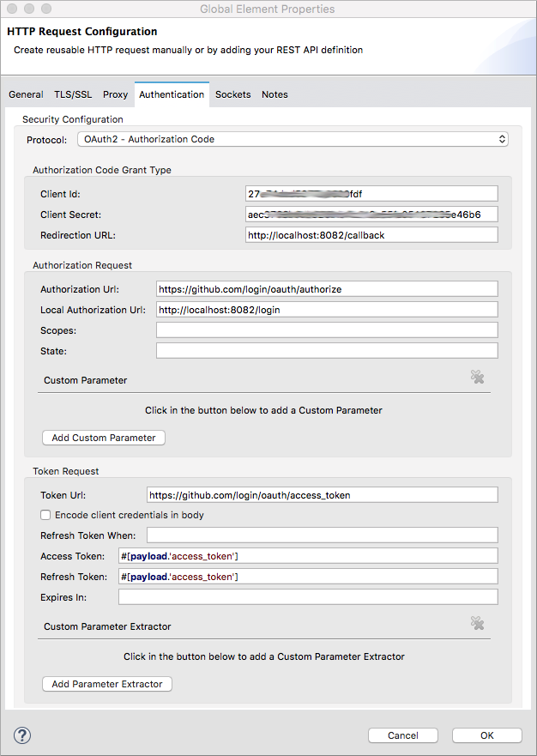This screenshot has width=537, height=756.
Task: Click OK to save the configuration
Action: pyautogui.click(x=486, y=735)
